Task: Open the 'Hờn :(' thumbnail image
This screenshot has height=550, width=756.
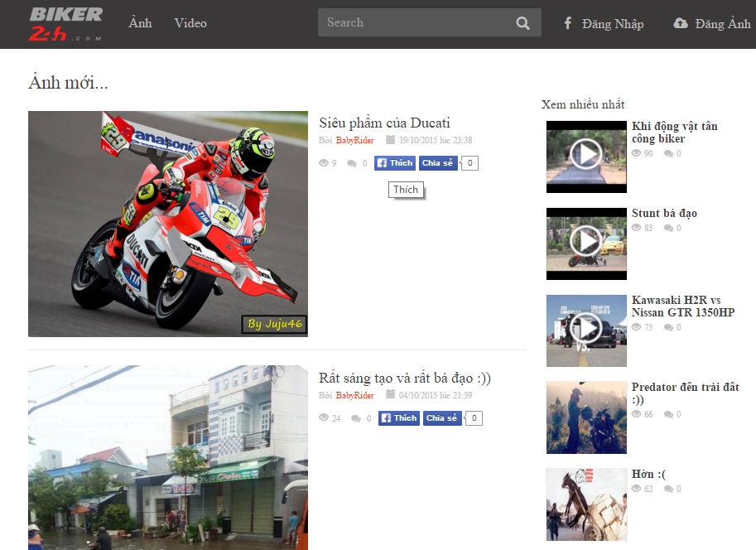Action: (586, 504)
